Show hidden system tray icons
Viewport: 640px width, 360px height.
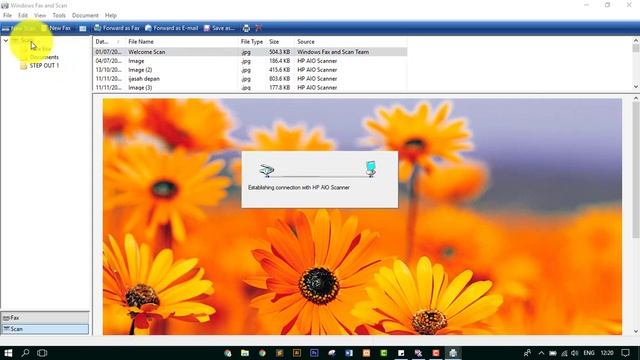[541, 353]
